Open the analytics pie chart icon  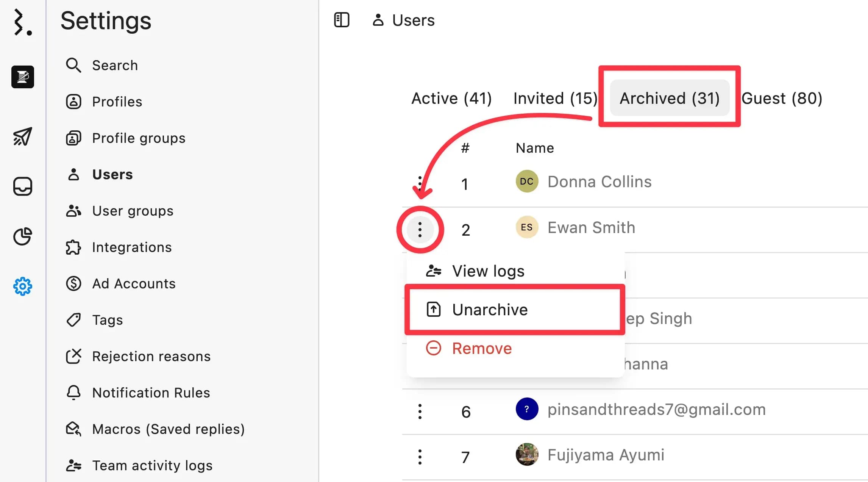23,236
